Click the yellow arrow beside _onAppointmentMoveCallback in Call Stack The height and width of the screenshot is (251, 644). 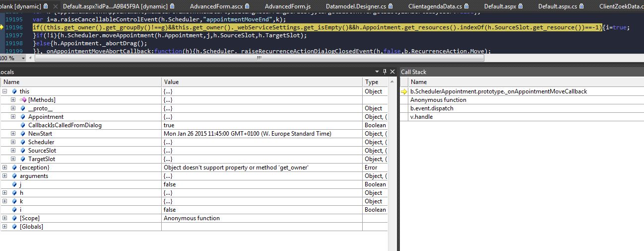404,91
